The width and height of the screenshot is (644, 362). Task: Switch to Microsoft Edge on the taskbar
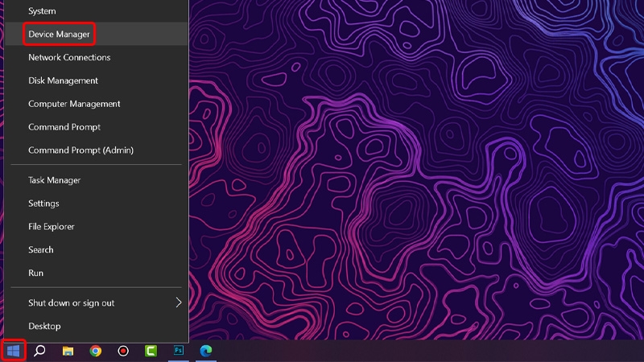(x=206, y=351)
